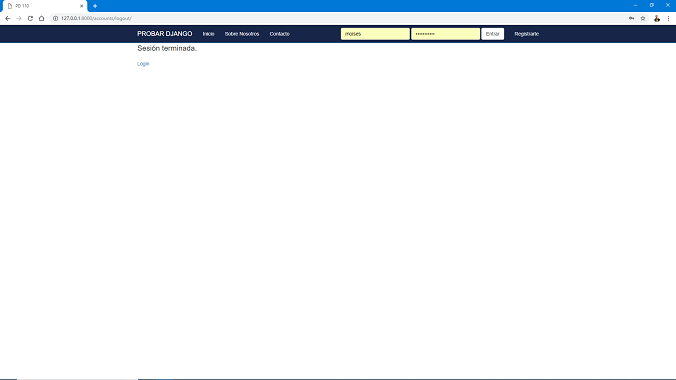
Task: Reload the logout page
Action: (x=30, y=19)
